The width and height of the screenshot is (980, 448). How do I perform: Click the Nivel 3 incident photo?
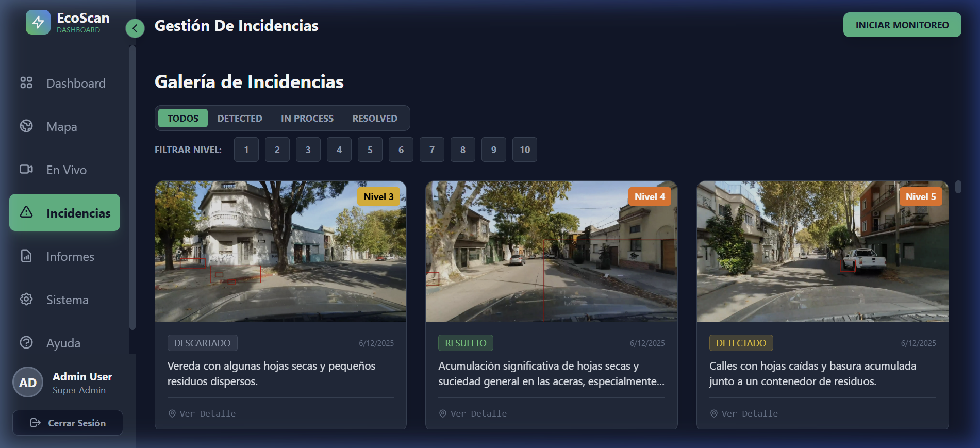pos(280,252)
